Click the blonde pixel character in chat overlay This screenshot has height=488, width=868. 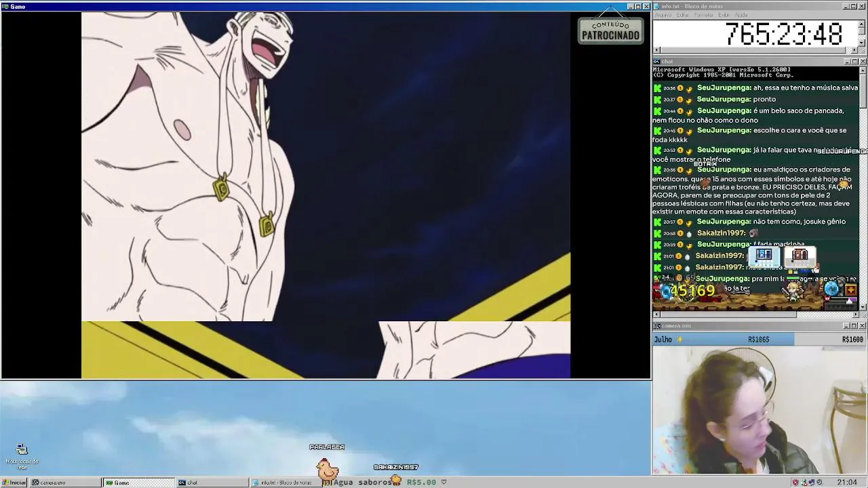[x=791, y=291]
